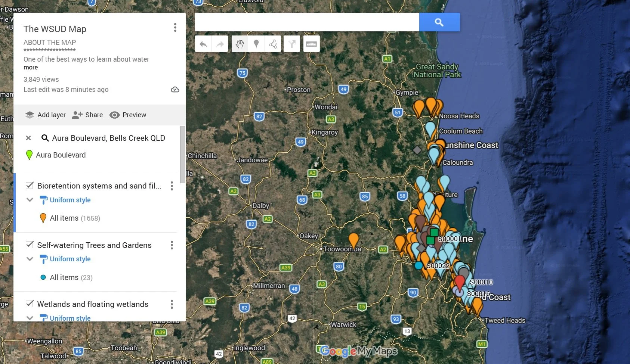Open Uniform style for Wetlands layer
This screenshot has height=364, width=630.
pos(70,318)
